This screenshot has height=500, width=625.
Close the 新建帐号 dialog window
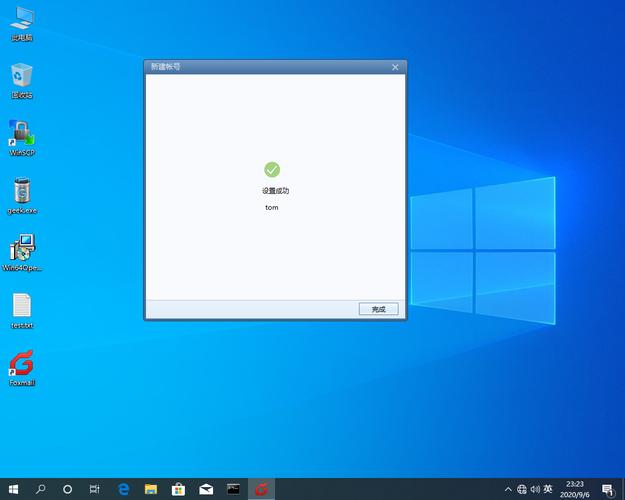pyautogui.click(x=395, y=67)
